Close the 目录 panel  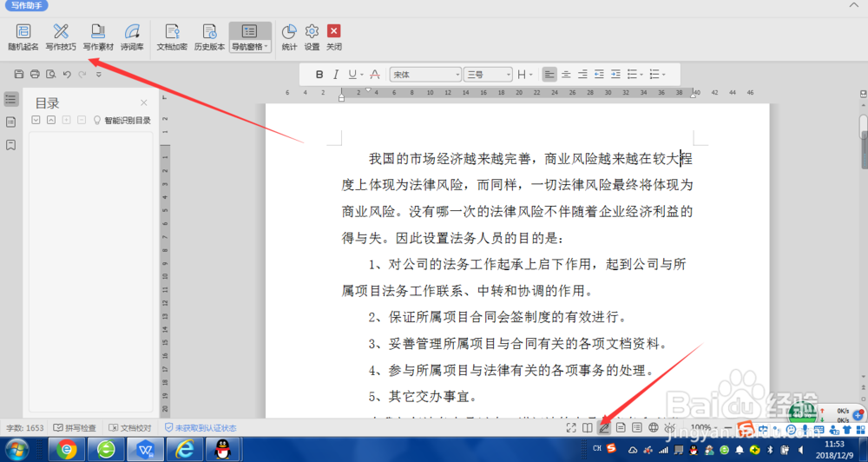144,102
